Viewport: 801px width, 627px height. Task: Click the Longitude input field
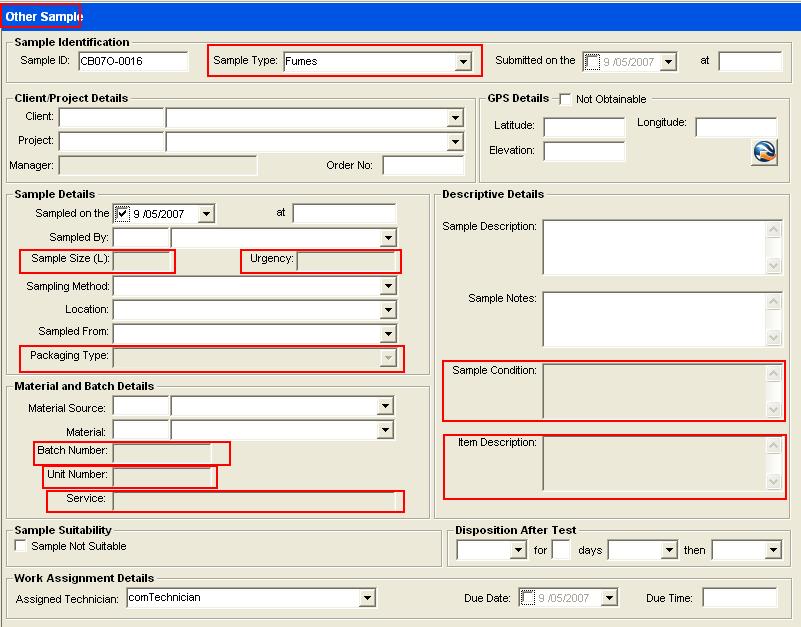(735, 127)
